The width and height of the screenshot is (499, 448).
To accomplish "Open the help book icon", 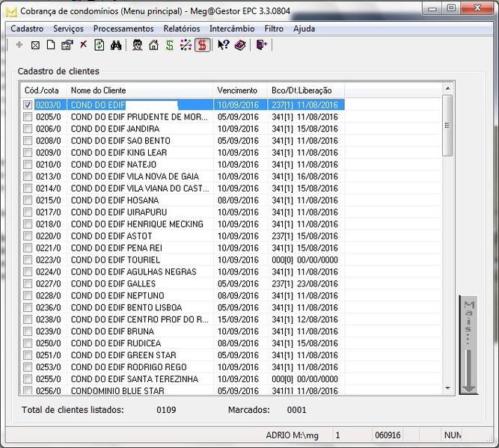I will coord(239,46).
